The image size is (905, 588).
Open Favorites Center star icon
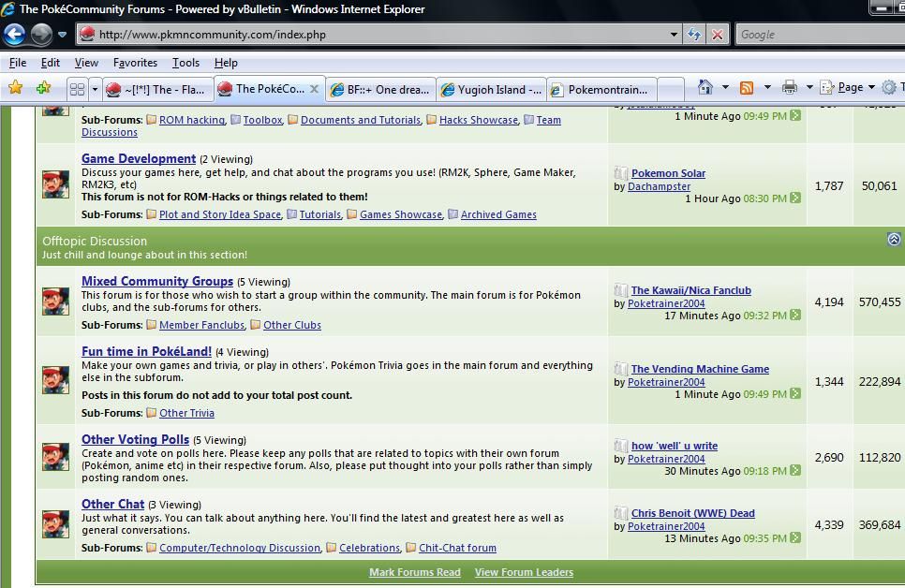(16, 88)
